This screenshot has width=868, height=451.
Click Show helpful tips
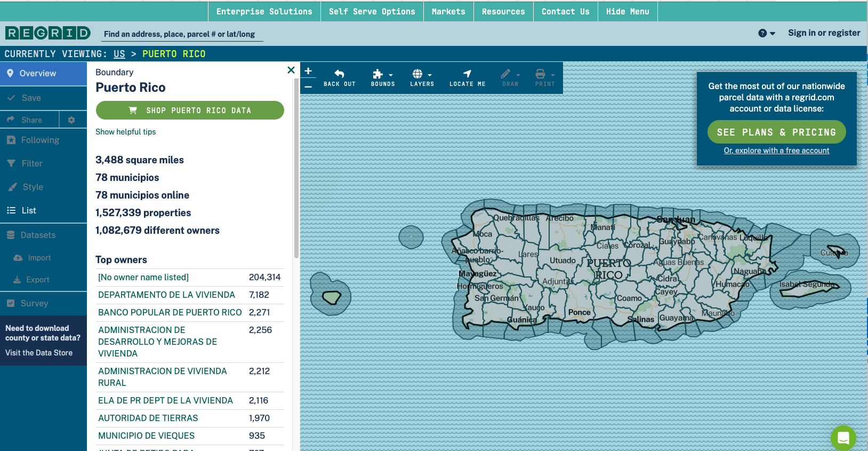click(x=126, y=132)
